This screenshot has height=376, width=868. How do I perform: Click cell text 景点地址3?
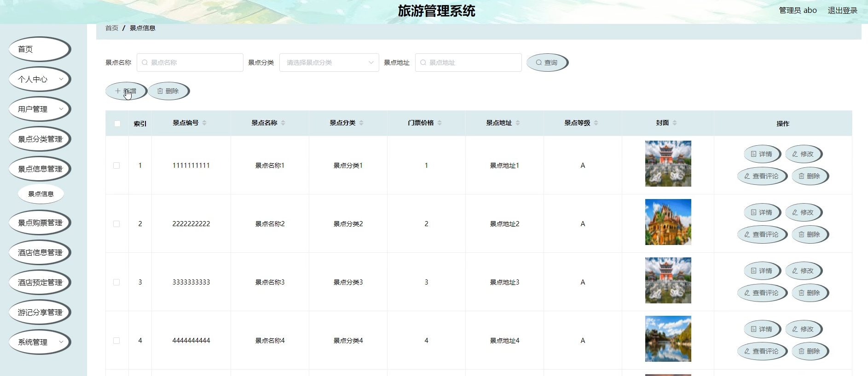[x=504, y=282]
